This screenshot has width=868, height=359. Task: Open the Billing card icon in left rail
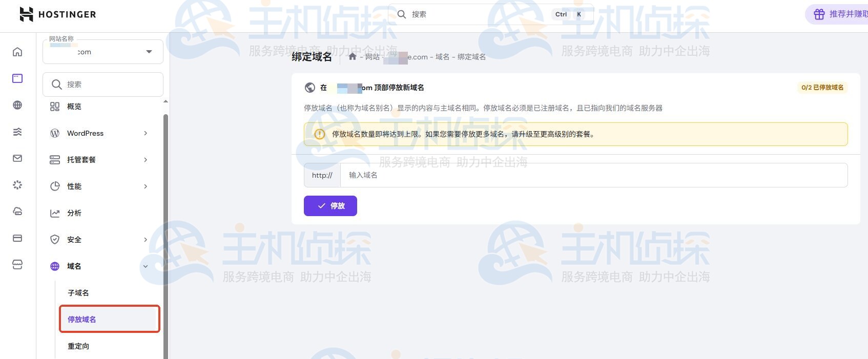point(17,238)
